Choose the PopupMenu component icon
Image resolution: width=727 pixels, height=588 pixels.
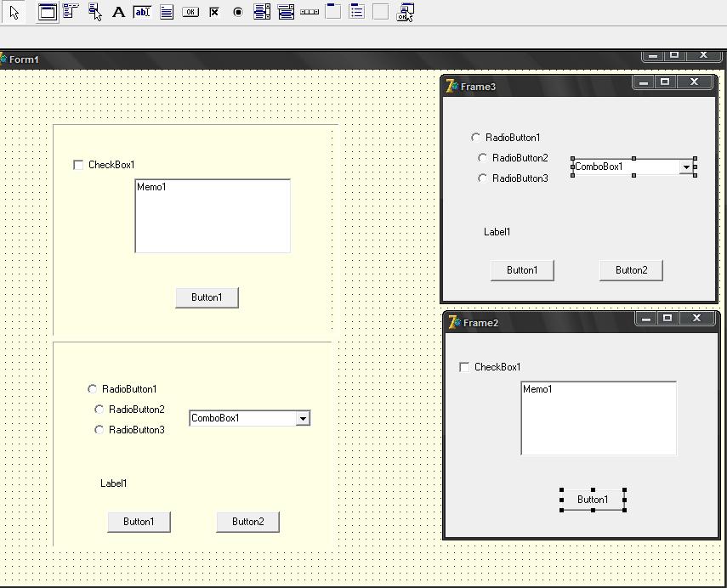95,12
